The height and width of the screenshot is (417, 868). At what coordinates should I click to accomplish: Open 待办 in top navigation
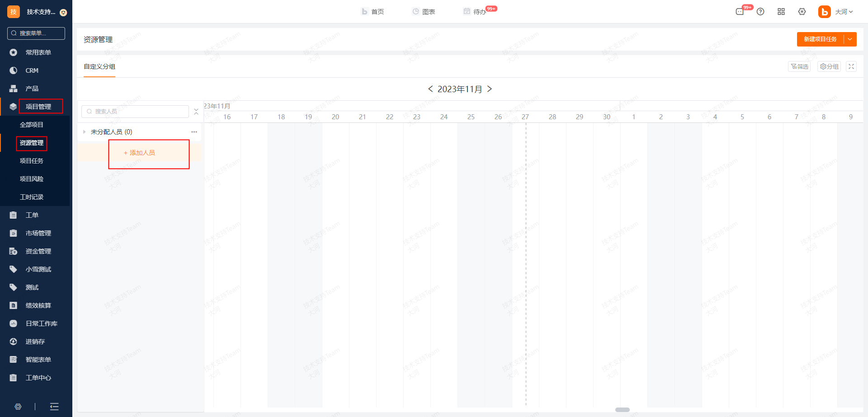coord(475,12)
